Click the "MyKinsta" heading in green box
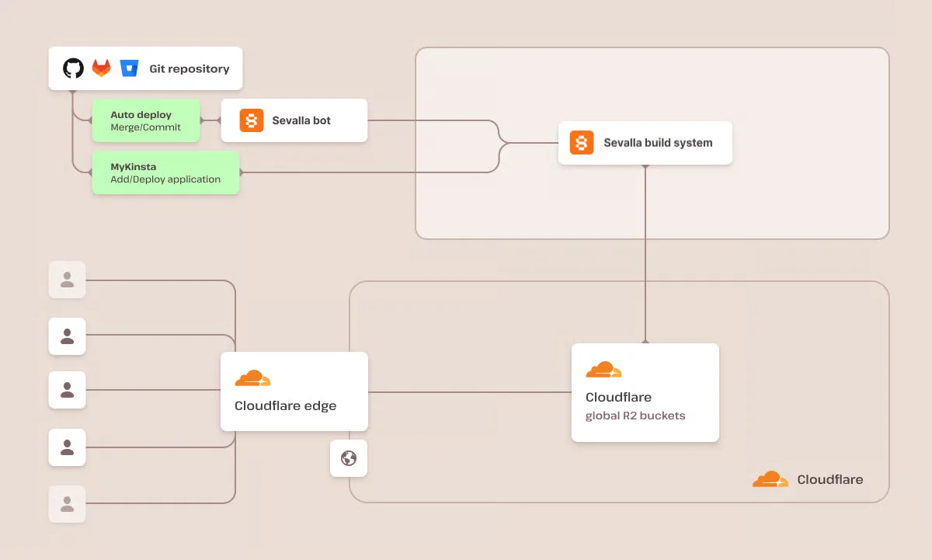The height and width of the screenshot is (560, 932). [x=133, y=166]
